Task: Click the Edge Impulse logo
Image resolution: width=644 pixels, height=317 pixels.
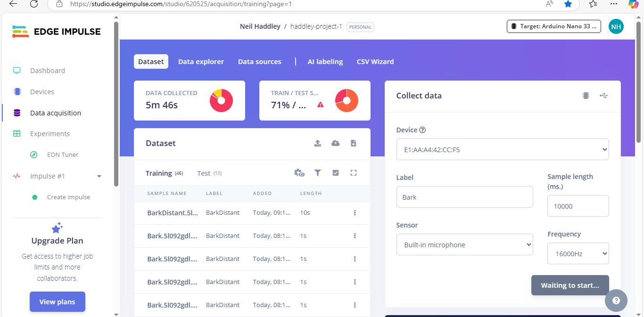Action: click(x=56, y=32)
